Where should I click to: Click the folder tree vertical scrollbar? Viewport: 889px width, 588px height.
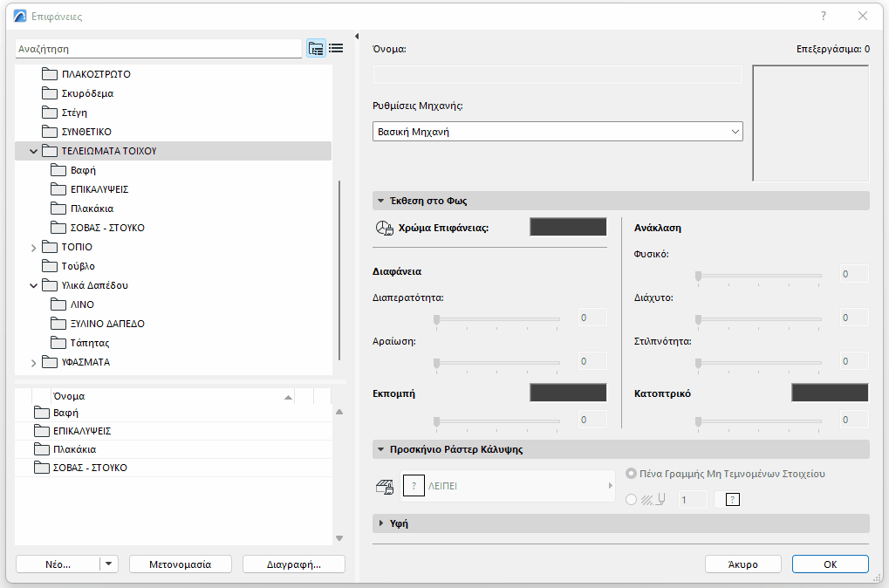point(339,270)
